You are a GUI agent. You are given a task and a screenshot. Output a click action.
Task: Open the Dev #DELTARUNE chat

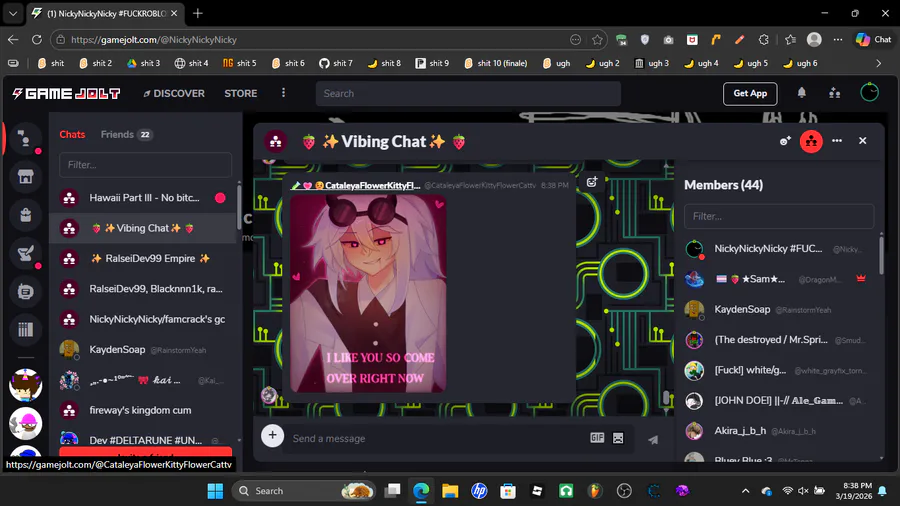tap(143, 440)
